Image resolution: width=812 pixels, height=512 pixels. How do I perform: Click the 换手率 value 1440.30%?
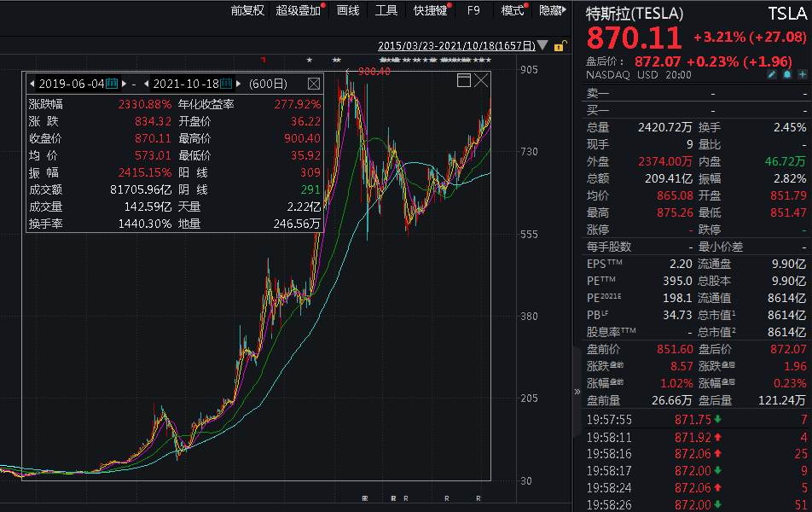click(144, 224)
